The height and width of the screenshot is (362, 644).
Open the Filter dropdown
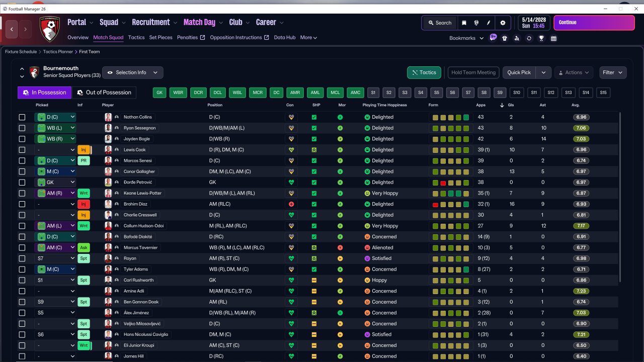coord(613,72)
